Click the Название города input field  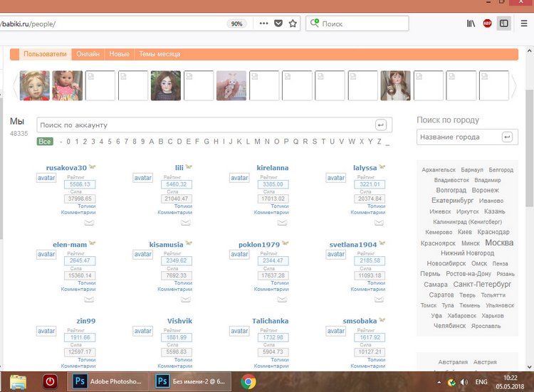pos(458,137)
